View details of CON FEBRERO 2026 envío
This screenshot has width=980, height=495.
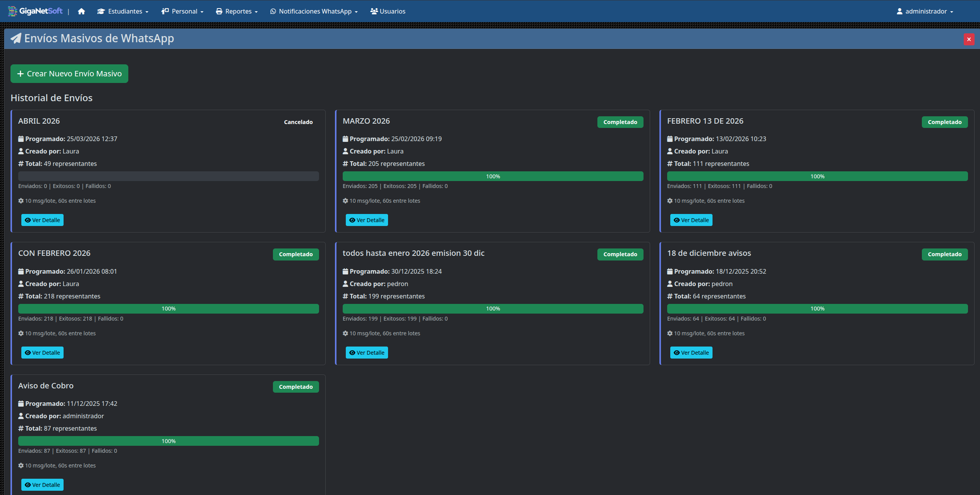tap(42, 353)
